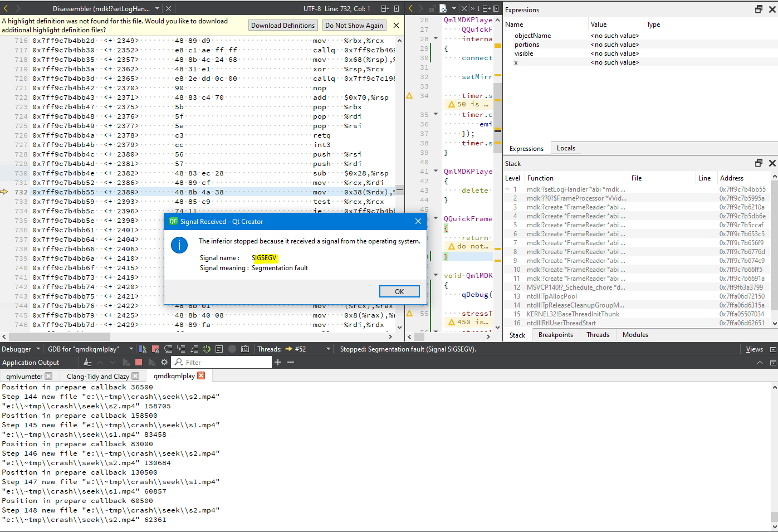This screenshot has height=532, width=778.
Task: Open the Debugger mode dropdown
Action: coord(21,349)
